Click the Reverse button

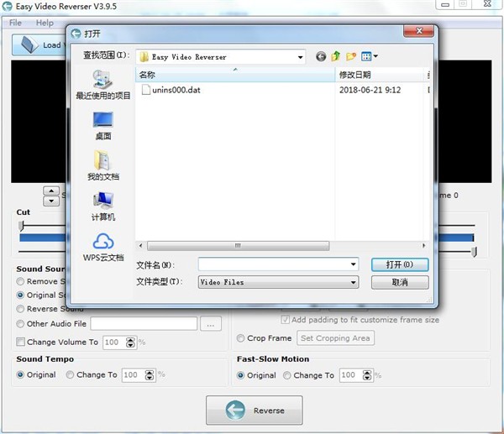255,410
